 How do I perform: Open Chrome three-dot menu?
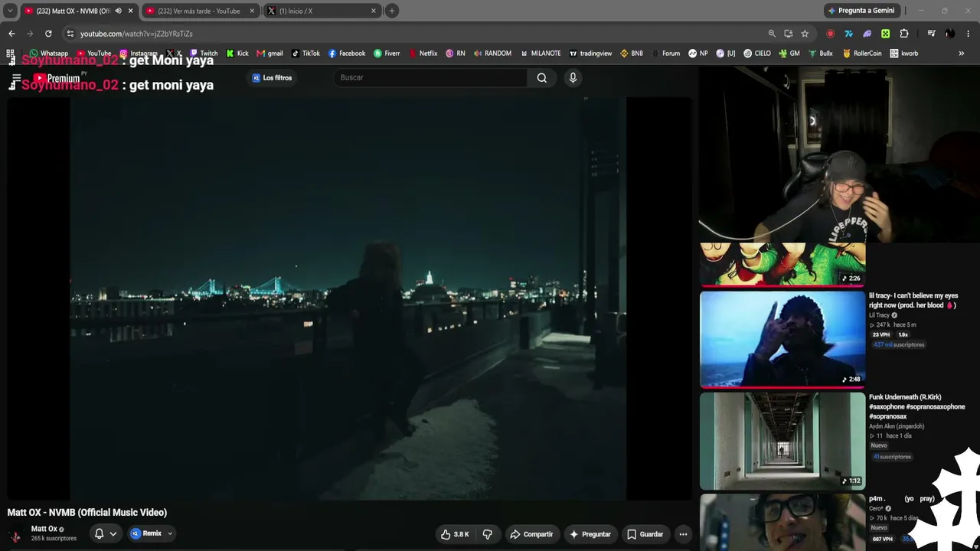(x=969, y=34)
